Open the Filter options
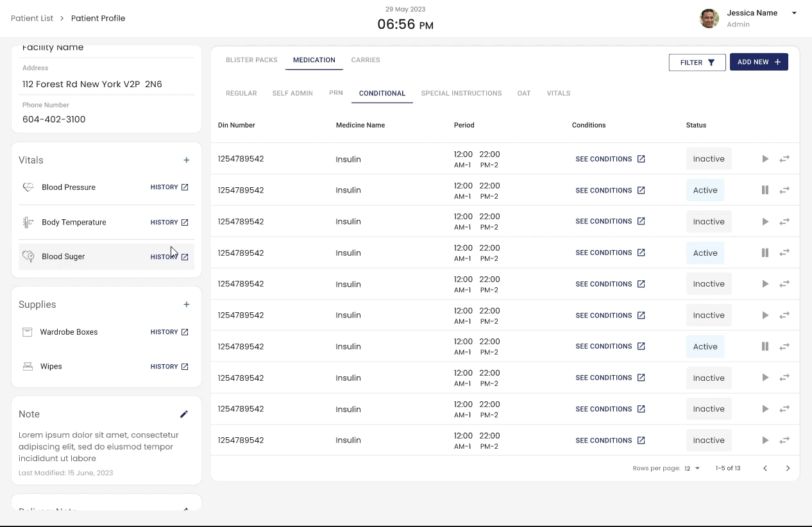This screenshot has height=527, width=812. tap(697, 62)
